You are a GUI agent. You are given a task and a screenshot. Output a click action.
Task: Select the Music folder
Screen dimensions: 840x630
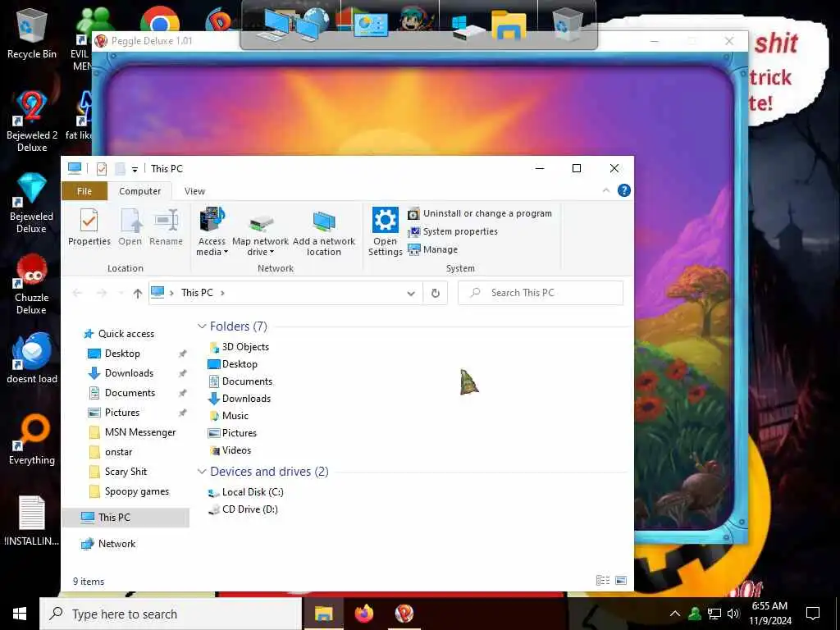[228, 416]
